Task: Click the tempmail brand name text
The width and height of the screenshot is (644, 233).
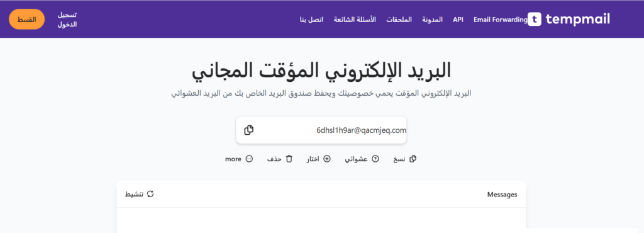Action: click(578, 20)
